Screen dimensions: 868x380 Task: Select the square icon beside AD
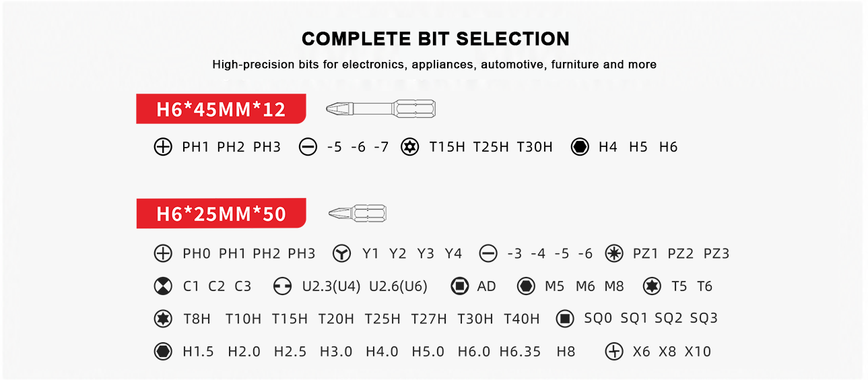point(459,286)
